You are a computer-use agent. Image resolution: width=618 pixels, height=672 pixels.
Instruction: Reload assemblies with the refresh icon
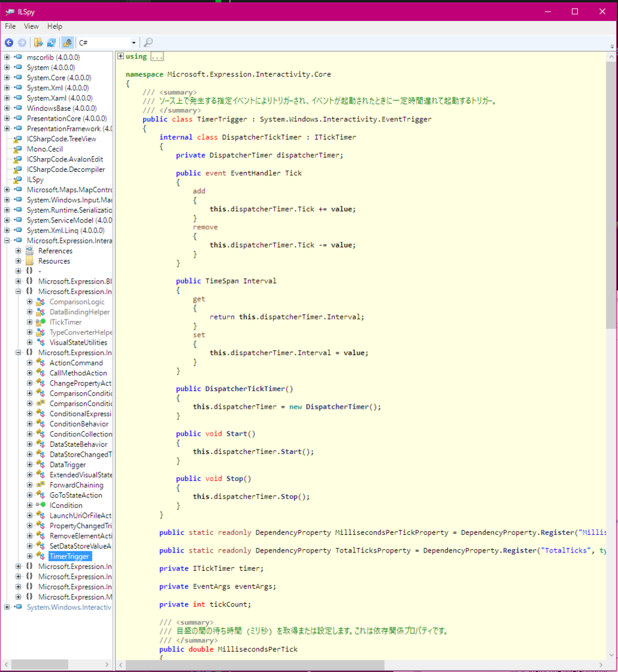point(51,43)
